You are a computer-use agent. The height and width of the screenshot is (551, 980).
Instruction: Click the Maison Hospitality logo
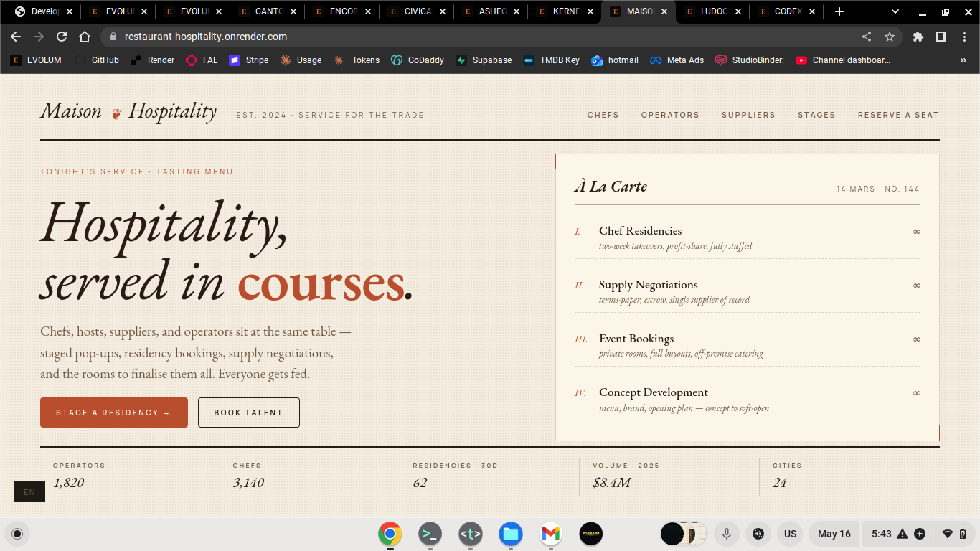(128, 111)
